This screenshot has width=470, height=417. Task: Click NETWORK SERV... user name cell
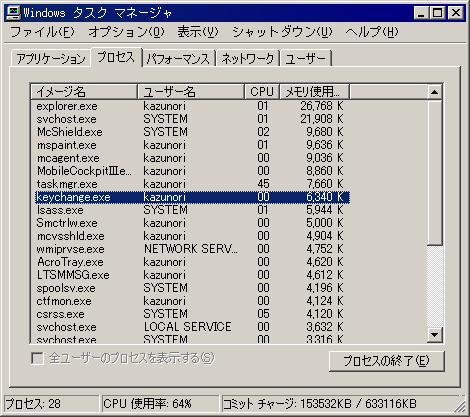(x=191, y=249)
